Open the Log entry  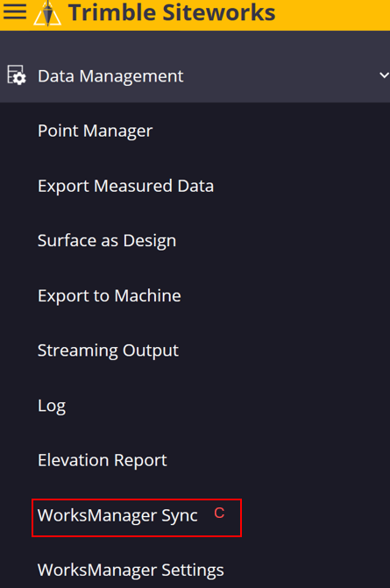click(x=52, y=406)
